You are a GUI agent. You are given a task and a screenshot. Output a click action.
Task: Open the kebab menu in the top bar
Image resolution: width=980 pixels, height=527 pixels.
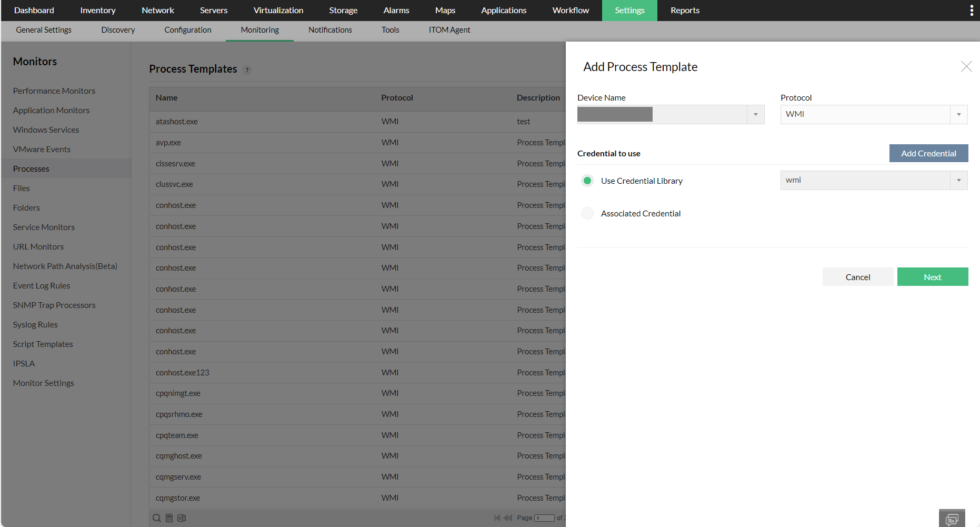point(972,9)
